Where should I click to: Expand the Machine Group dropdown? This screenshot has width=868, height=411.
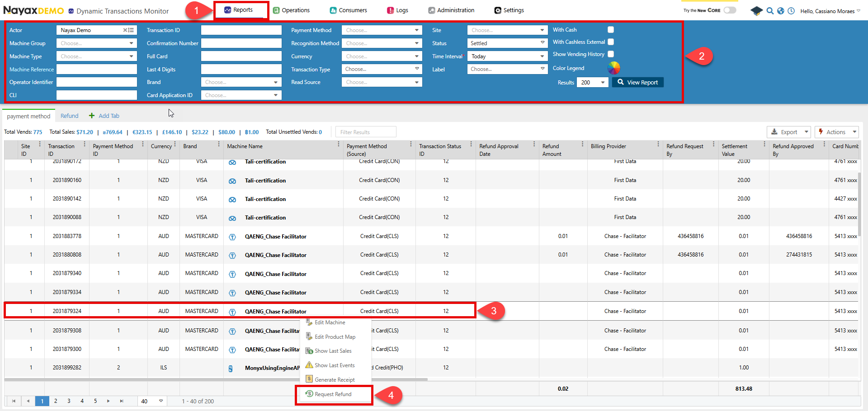click(97, 43)
